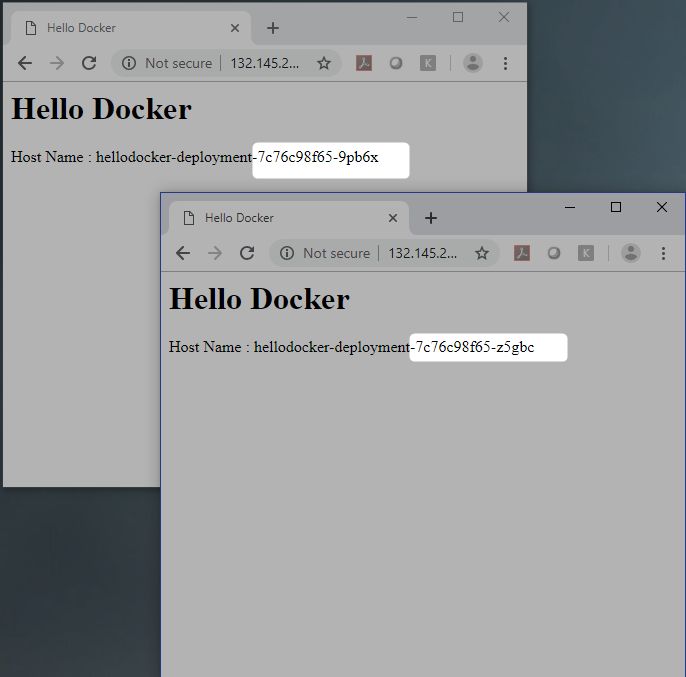Click the host name ending in z5gbc

(394, 347)
